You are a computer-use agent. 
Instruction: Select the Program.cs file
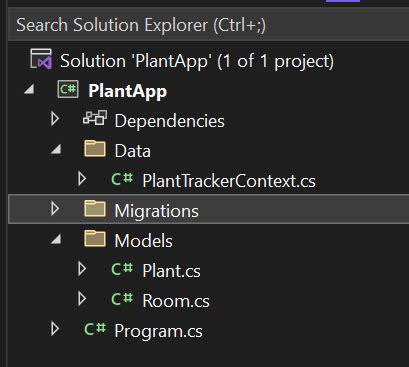click(x=158, y=331)
